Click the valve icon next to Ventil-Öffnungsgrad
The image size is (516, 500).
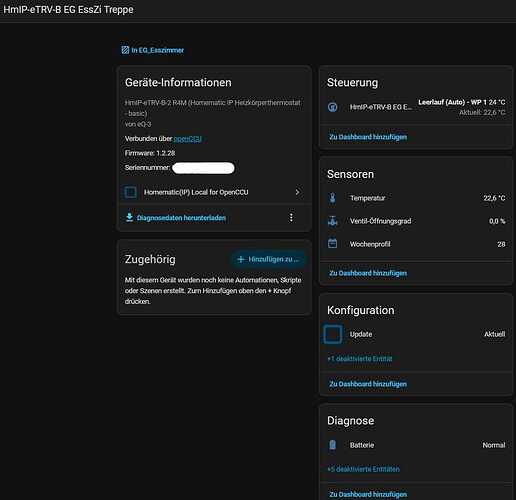coord(332,221)
